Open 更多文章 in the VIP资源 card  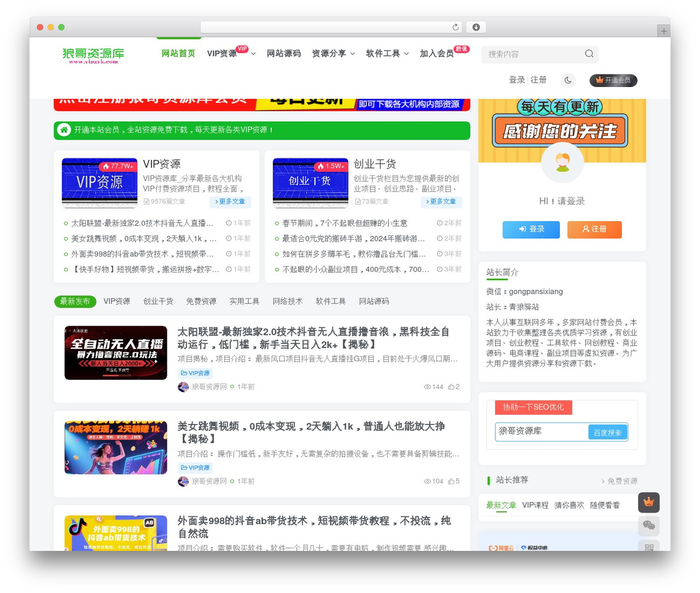(x=230, y=202)
